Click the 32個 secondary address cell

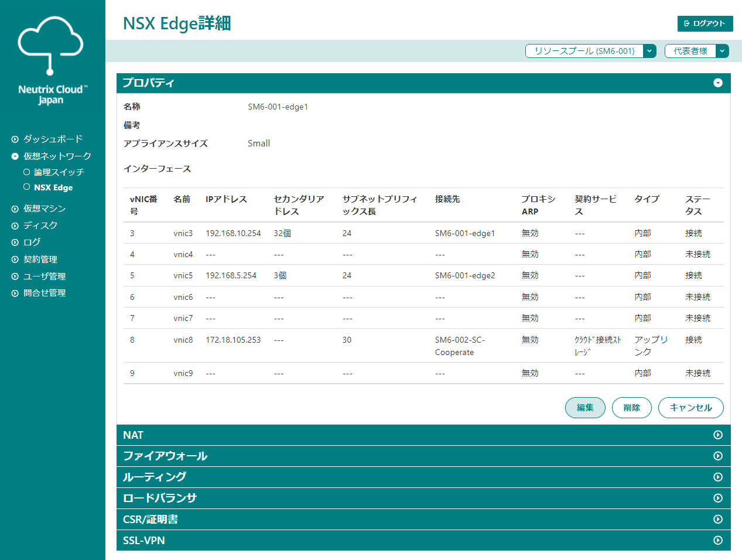tap(282, 233)
